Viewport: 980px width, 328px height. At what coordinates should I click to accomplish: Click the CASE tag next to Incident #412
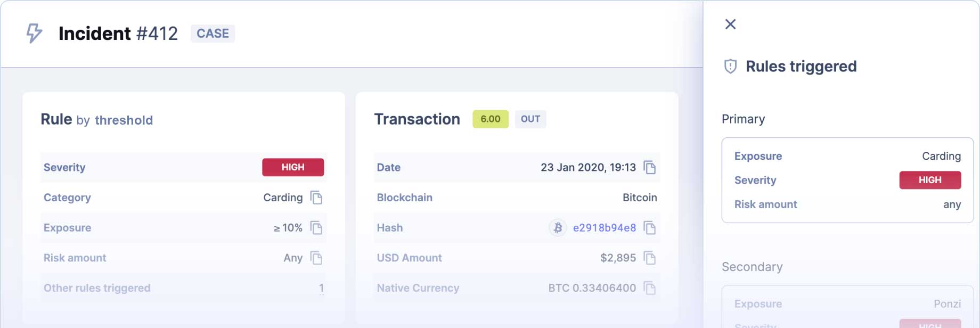(x=213, y=34)
